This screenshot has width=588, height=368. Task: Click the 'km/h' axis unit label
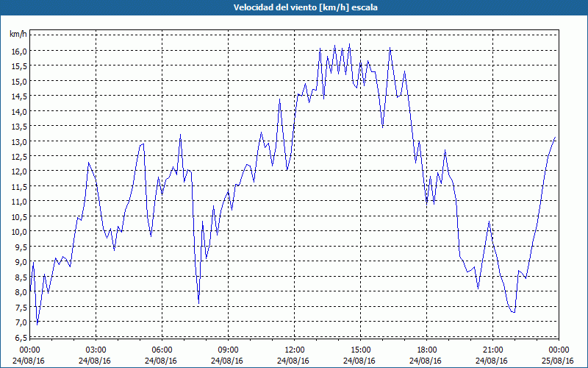pos(18,35)
